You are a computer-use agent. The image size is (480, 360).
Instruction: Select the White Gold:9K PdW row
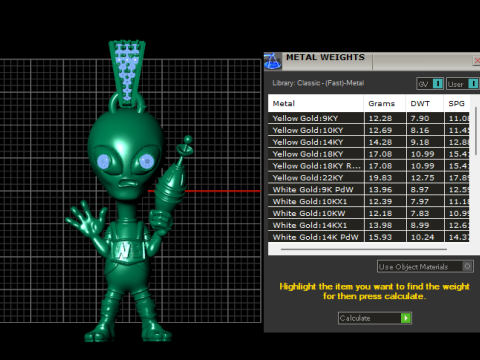coord(369,189)
